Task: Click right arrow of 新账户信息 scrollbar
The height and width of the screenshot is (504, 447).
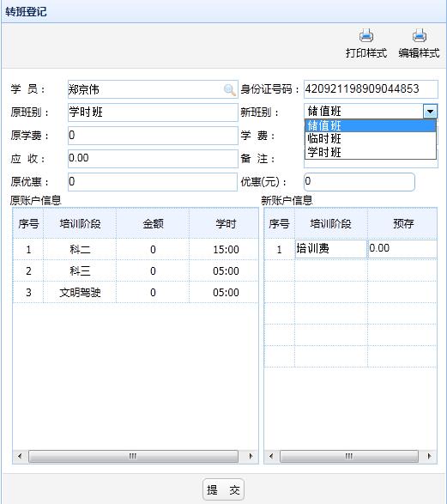Action: pyautogui.click(x=429, y=456)
